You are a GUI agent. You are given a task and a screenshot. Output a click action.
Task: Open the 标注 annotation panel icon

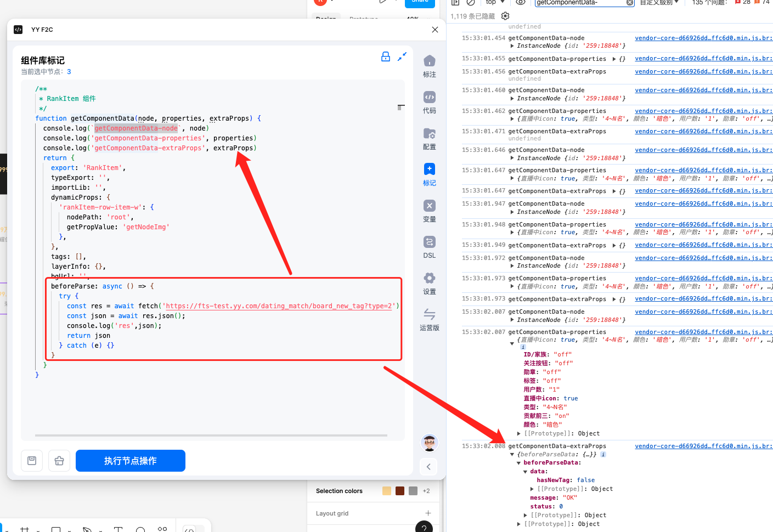tap(430, 61)
